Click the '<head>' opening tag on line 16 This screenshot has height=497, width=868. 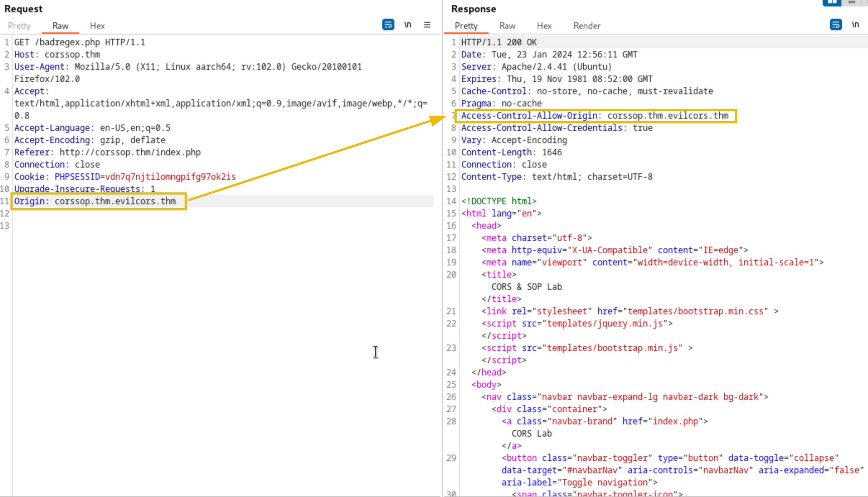(x=486, y=226)
